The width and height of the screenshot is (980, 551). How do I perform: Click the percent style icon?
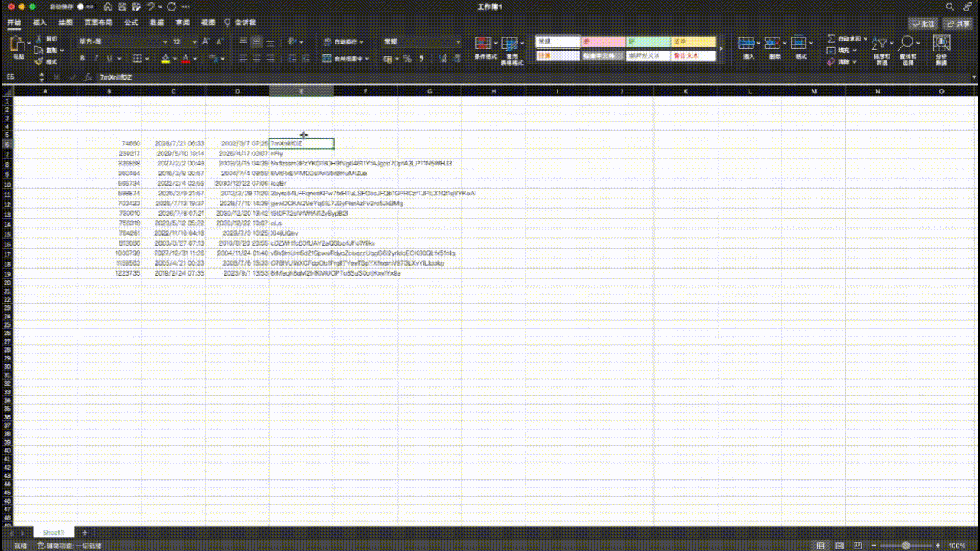pyautogui.click(x=407, y=58)
